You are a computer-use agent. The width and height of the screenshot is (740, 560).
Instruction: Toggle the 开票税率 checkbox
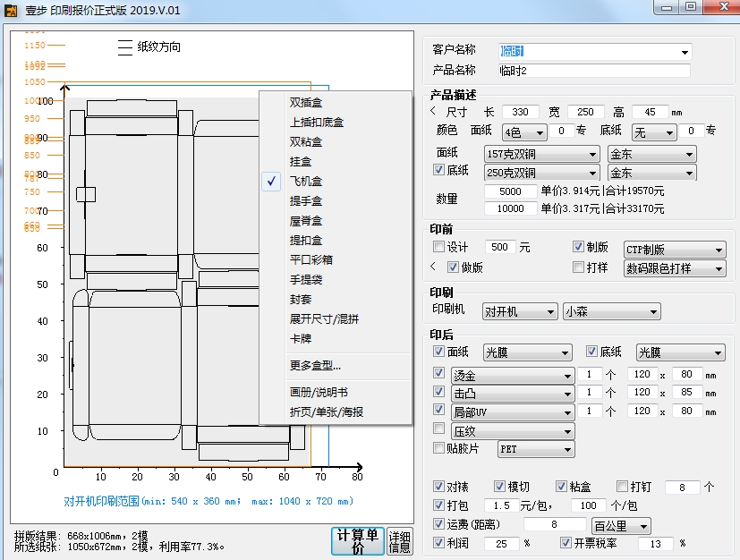click(566, 542)
